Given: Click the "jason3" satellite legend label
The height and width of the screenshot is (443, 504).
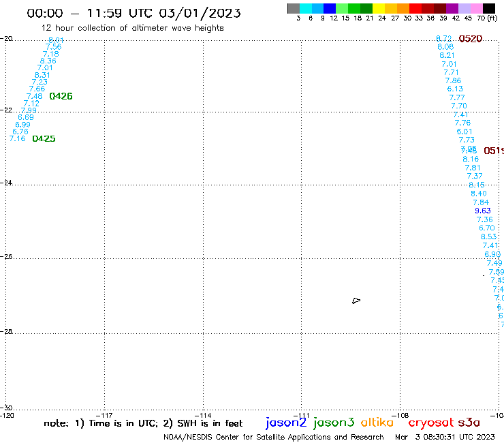Looking at the screenshot, I should click(334, 423).
